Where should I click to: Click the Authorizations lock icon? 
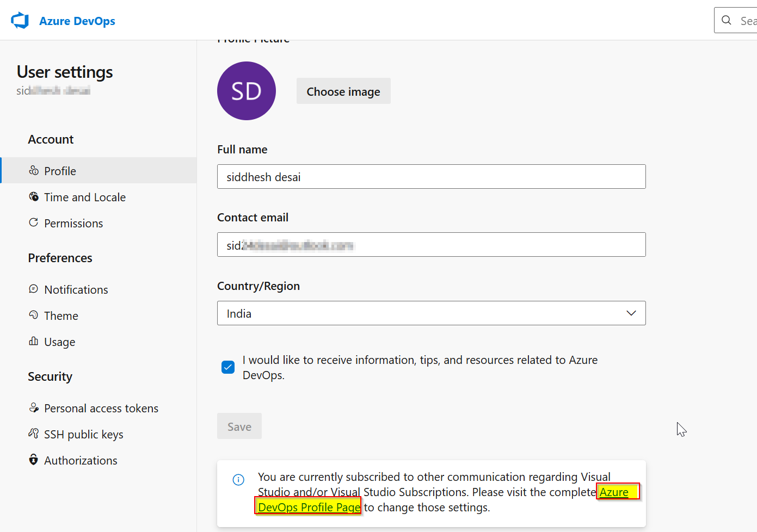pyautogui.click(x=34, y=460)
